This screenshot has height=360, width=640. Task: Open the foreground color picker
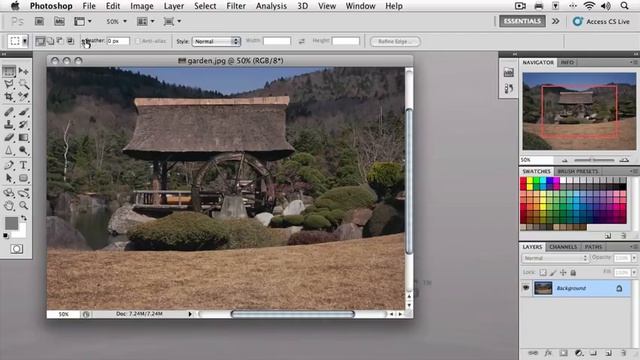click(11, 223)
